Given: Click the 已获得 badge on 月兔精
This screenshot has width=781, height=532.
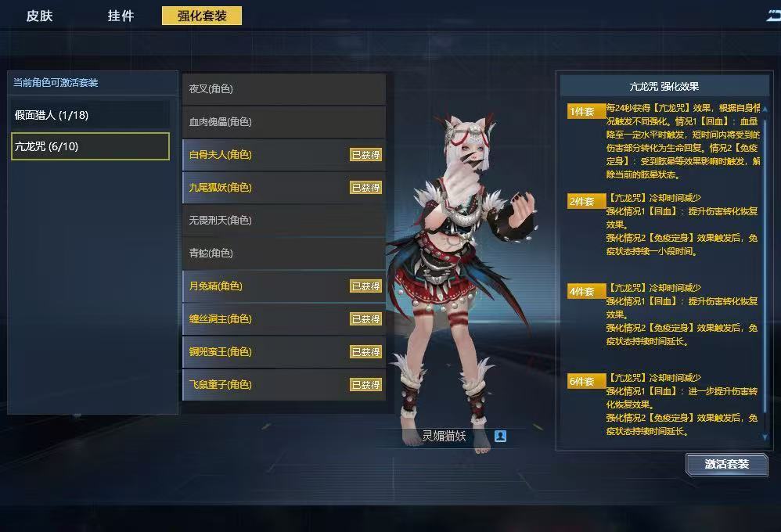Looking at the screenshot, I should click(x=365, y=286).
